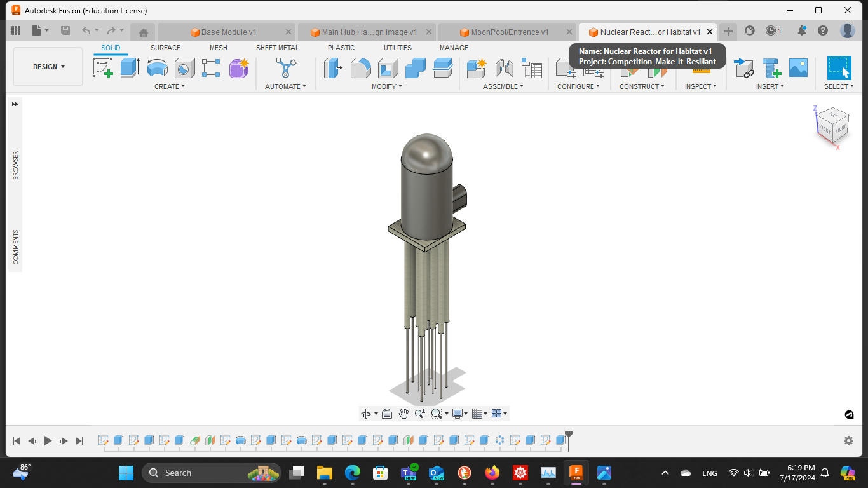This screenshot has width=868, height=488.
Task: Switch to the SURFACE tab
Action: coord(165,48)
